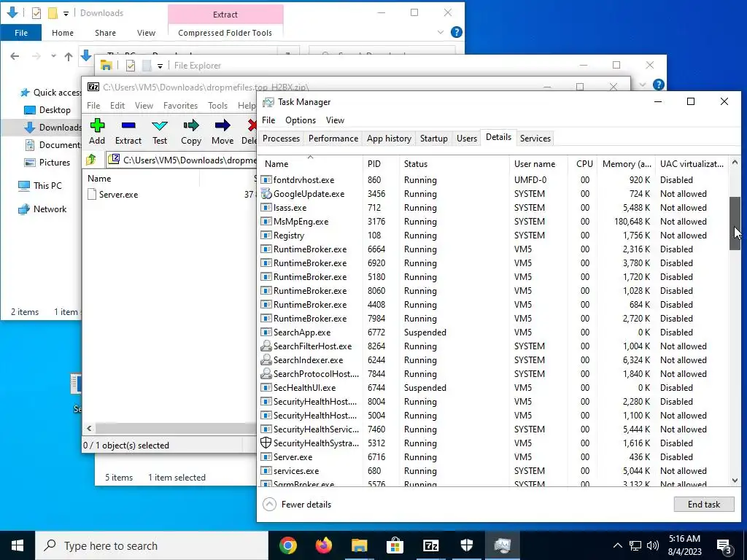747x560 pixels.
Task: Open the View menu in Task Manager
Action: [335, 120]
